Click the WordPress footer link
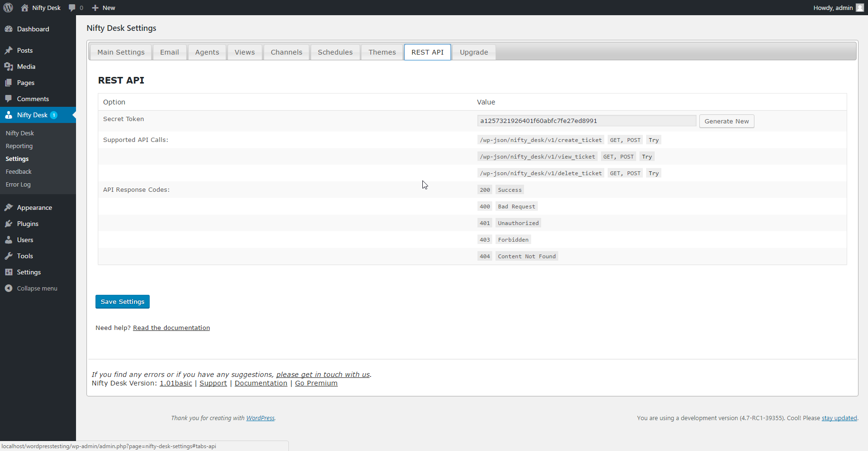Image resolution: width=868 pixels, height=451 pixels. (x=260, y=418)
